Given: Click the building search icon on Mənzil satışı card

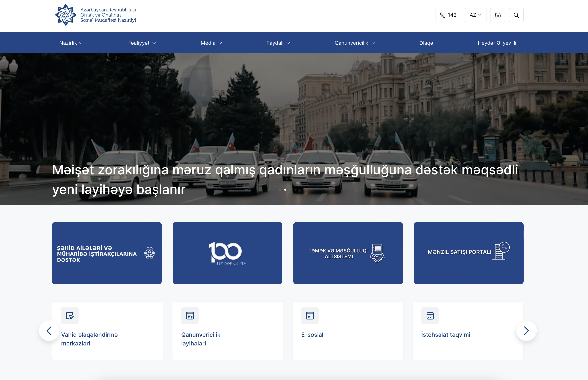Looking at the screenshot, I should tap(501, 251).
